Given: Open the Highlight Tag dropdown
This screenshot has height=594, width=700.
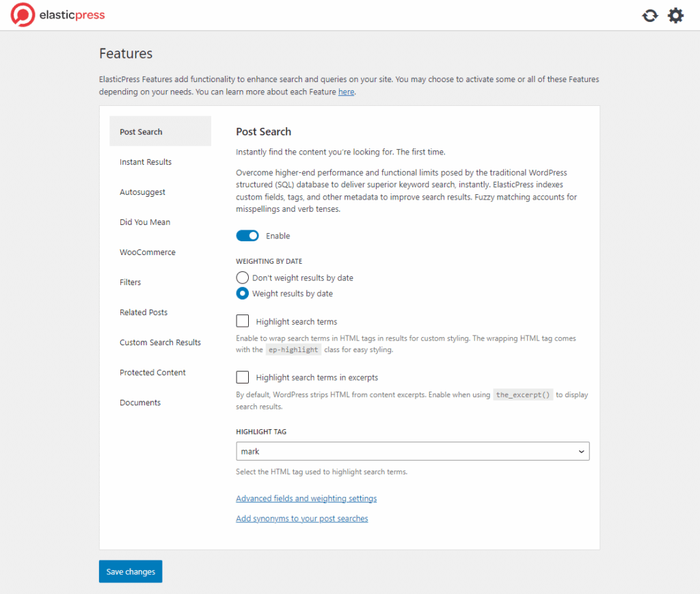Looking at the screenshot, I should (412, 451).
